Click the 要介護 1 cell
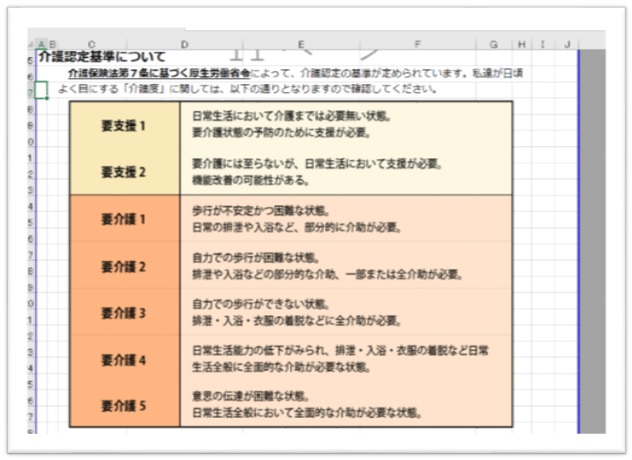632x460 pixels. (125, 219)
